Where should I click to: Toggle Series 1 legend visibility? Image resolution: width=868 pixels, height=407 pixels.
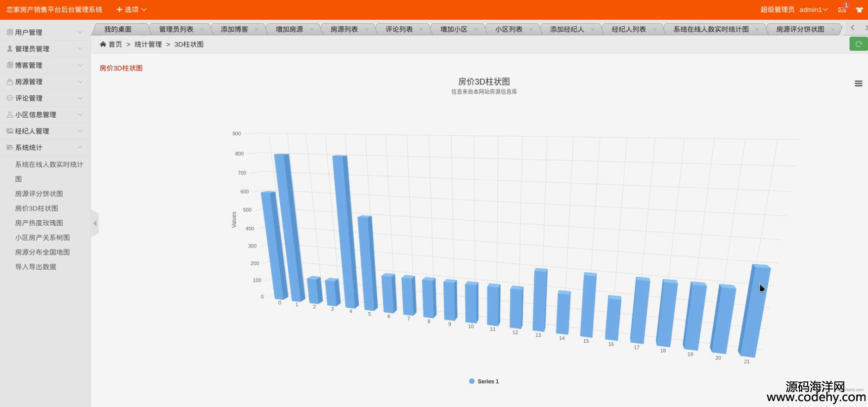(484, 381)
